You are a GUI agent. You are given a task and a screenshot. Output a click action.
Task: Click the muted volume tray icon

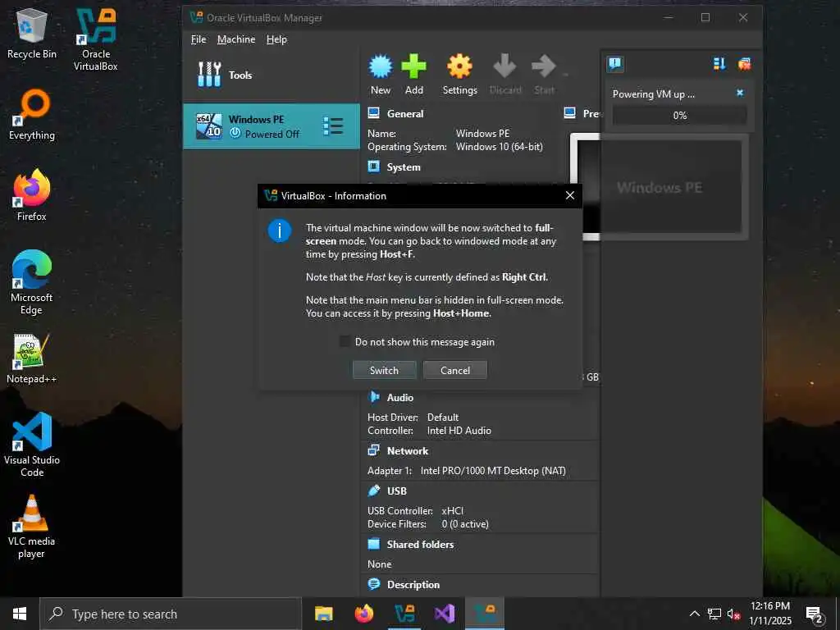coord(733,614)
